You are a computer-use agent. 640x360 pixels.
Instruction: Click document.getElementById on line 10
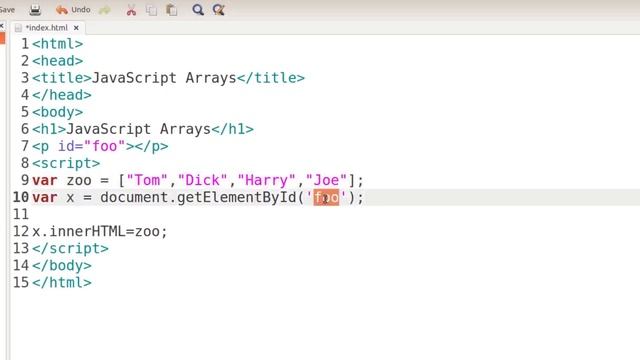click(198, 197)
